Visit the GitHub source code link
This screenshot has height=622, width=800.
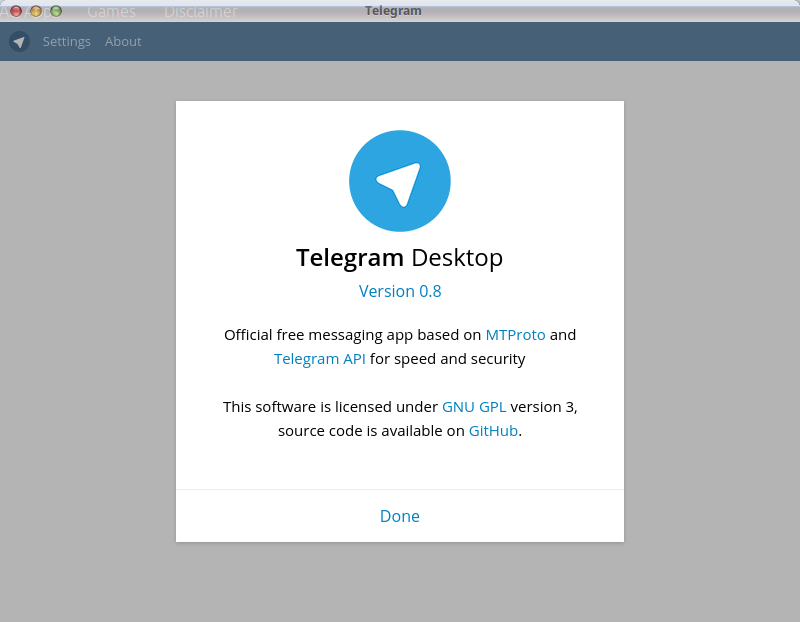coord(493,431)
